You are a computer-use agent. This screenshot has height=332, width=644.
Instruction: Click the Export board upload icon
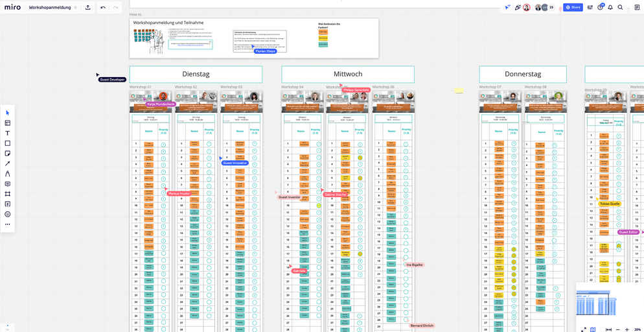[88, 7]
